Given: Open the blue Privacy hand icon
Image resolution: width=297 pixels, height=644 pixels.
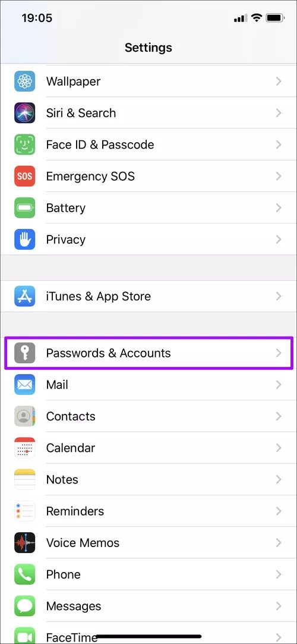Looking at the screenshot, I should tap(24, 240).
